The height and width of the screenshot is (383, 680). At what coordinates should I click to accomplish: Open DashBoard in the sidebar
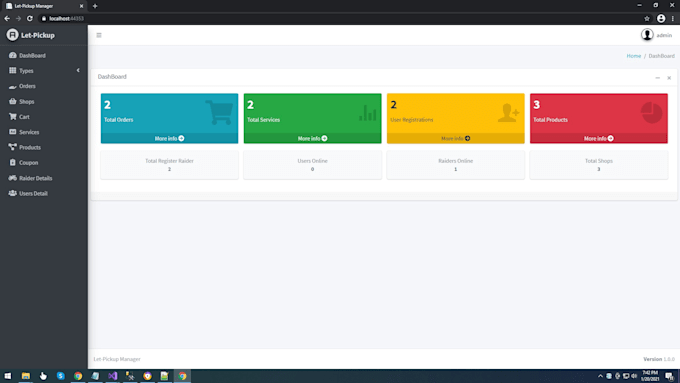tap(32, 56)
